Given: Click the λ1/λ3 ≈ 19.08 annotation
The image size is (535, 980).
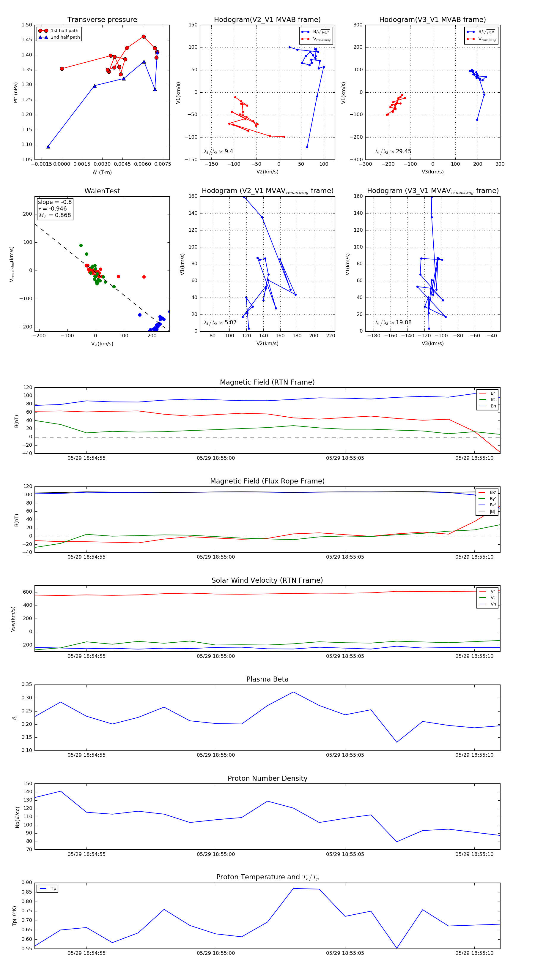Looking at the screenshot, I should point(393,323).
